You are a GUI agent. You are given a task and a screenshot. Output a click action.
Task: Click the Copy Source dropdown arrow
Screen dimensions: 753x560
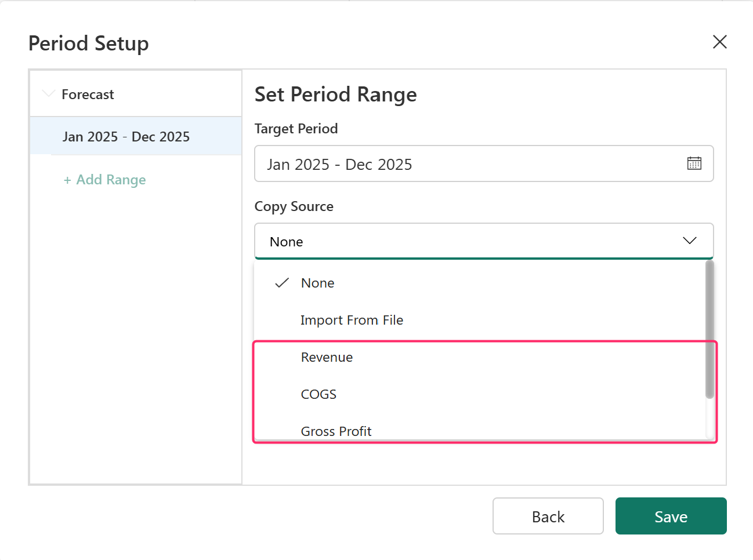[x=689, y=241]
